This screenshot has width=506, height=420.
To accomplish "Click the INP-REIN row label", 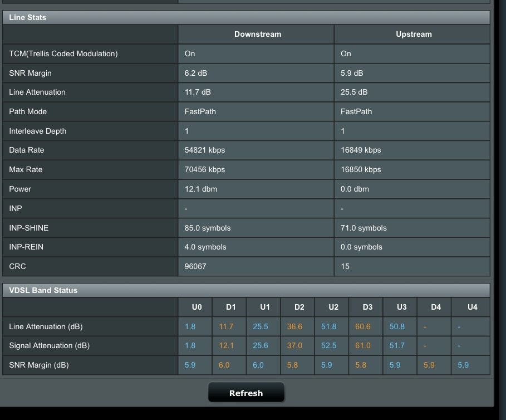I will 27,247.
